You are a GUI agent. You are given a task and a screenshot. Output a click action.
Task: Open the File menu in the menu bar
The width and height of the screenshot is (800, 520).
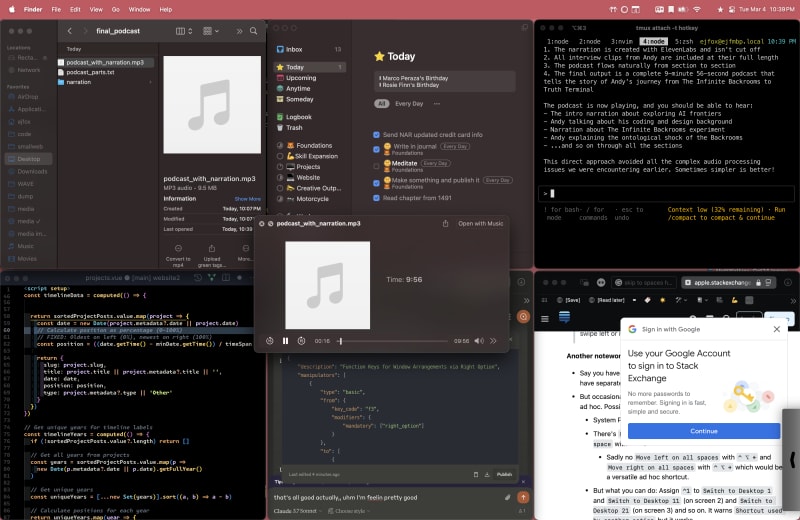pyautogui.click(x=56, y=10)
